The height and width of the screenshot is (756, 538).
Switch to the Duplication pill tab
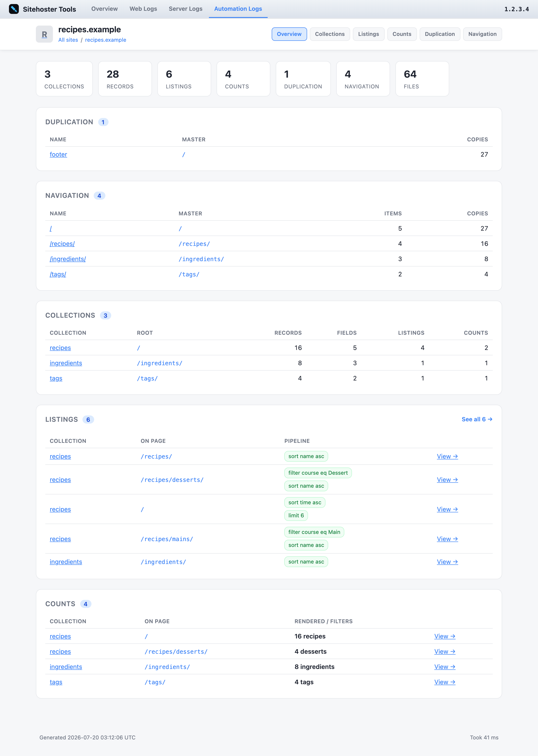coord(440,34)
